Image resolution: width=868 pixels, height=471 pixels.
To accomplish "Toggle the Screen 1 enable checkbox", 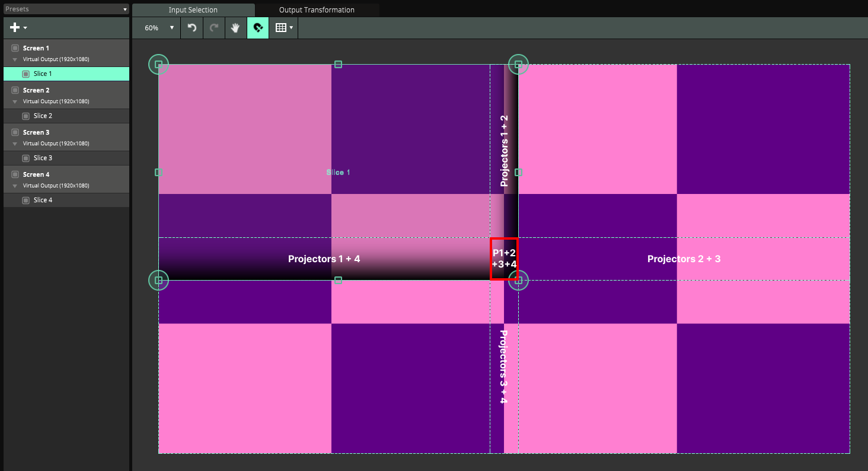I will click(15, 48).
